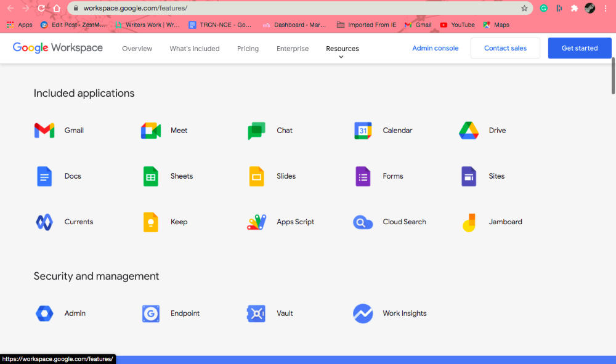Open the Edit Post bookmark

pos(73,25)
